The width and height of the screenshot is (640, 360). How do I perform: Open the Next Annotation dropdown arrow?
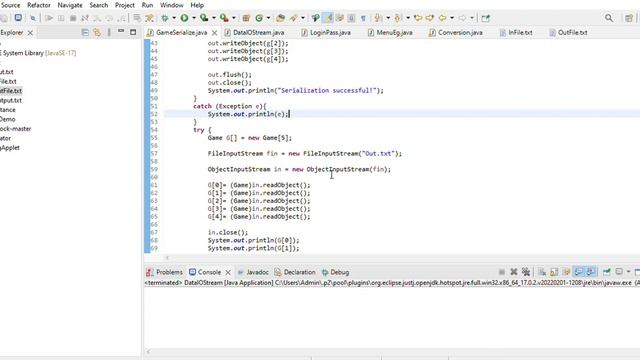(388, 18)
